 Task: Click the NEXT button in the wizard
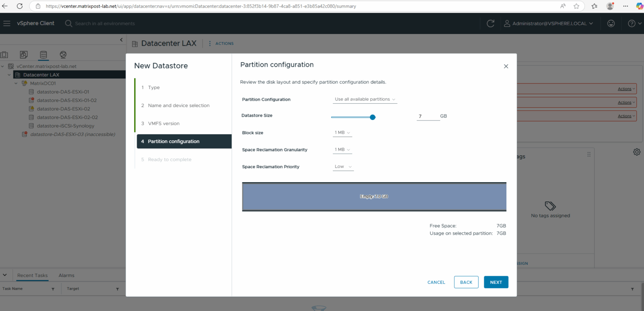496,282
